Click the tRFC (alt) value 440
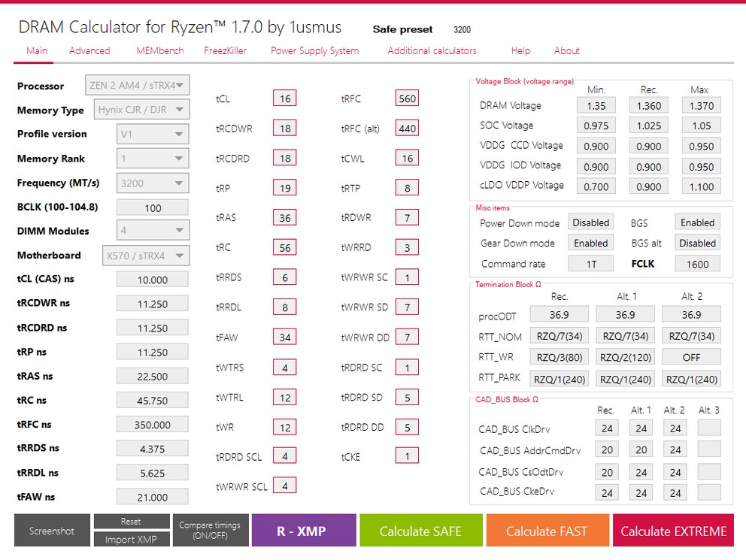 coord(408,129)
